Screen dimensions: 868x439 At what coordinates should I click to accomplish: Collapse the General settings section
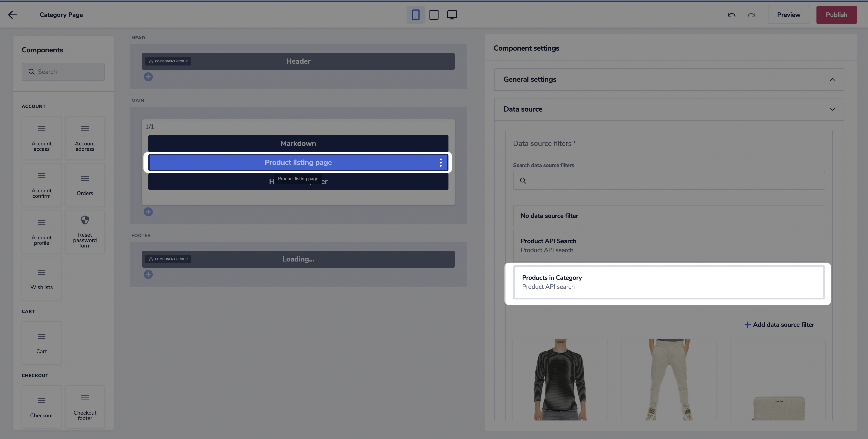[x=832, y=79]
